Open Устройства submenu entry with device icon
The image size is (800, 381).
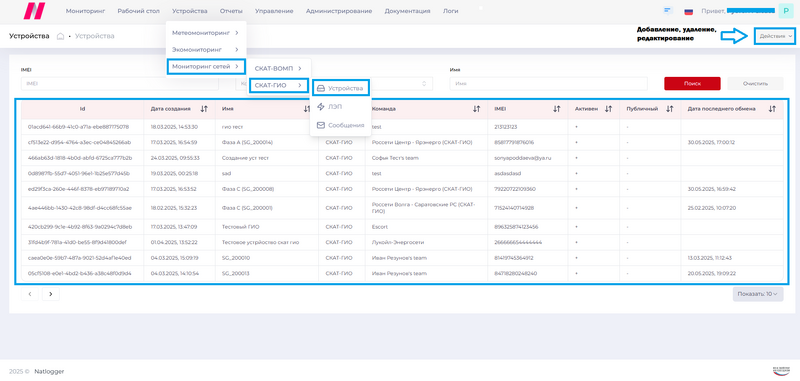point(340,88)
